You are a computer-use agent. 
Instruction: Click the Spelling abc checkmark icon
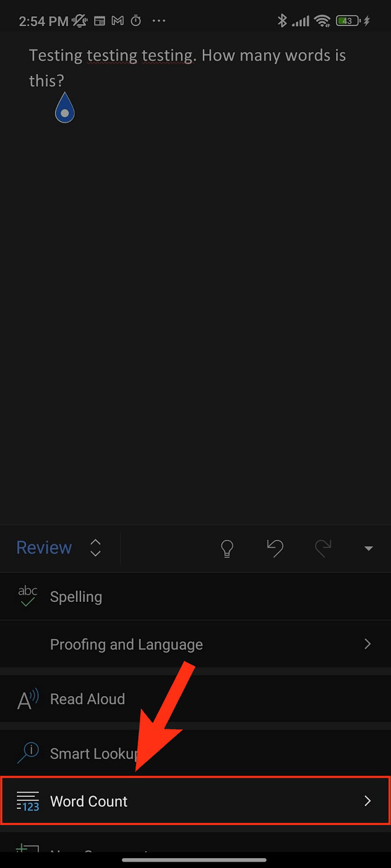tap(28, 597)
